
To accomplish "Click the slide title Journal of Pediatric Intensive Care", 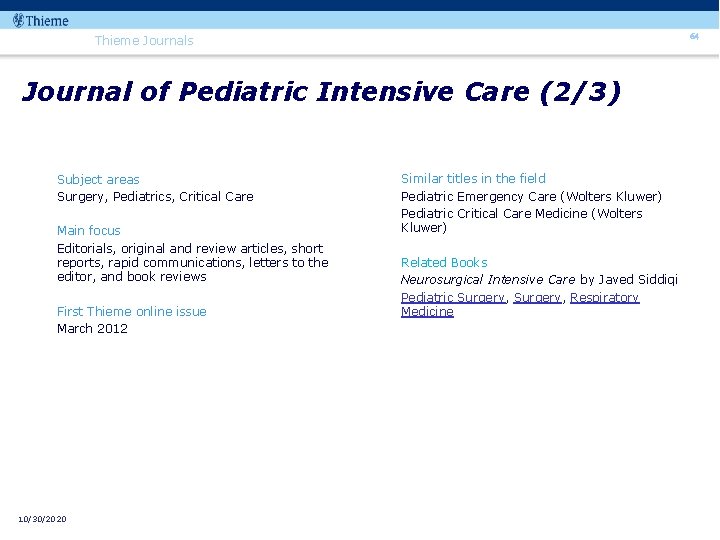I will (321, 91).
